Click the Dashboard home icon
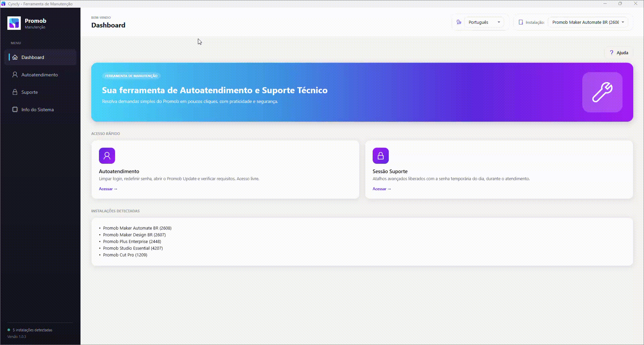 pyautogui.click(x=15, y=57)
